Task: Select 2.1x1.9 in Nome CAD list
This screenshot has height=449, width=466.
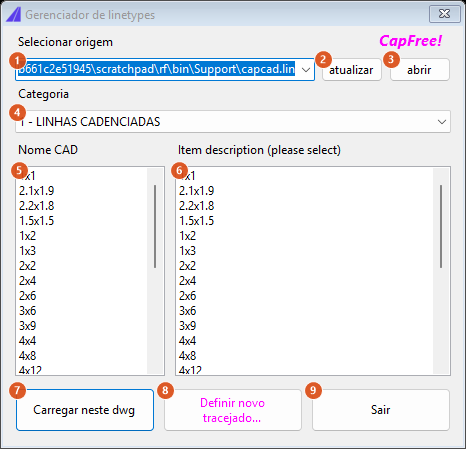Action: point(81,191)
